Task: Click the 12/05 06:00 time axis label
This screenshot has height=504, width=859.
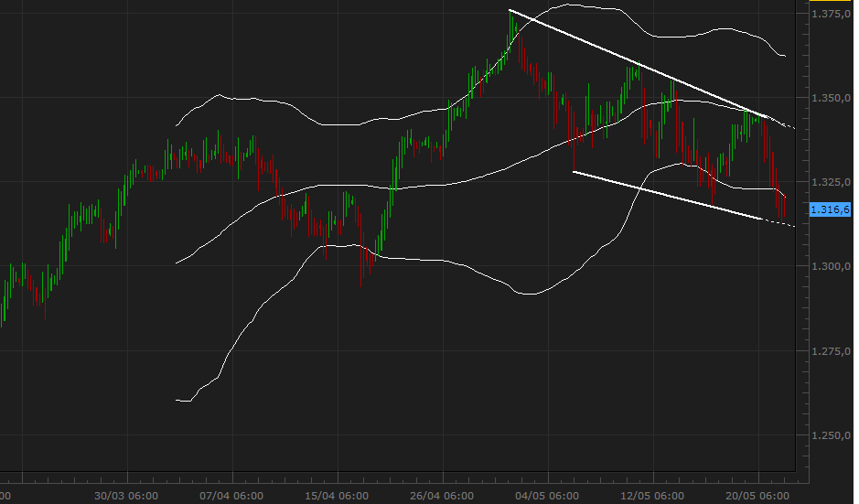Action: coord(652,496)
